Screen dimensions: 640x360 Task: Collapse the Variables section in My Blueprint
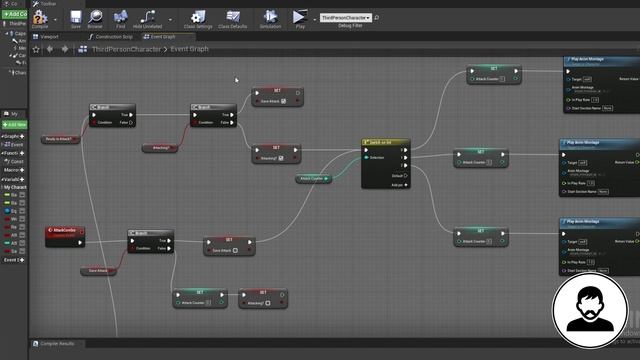coord(2,179)
